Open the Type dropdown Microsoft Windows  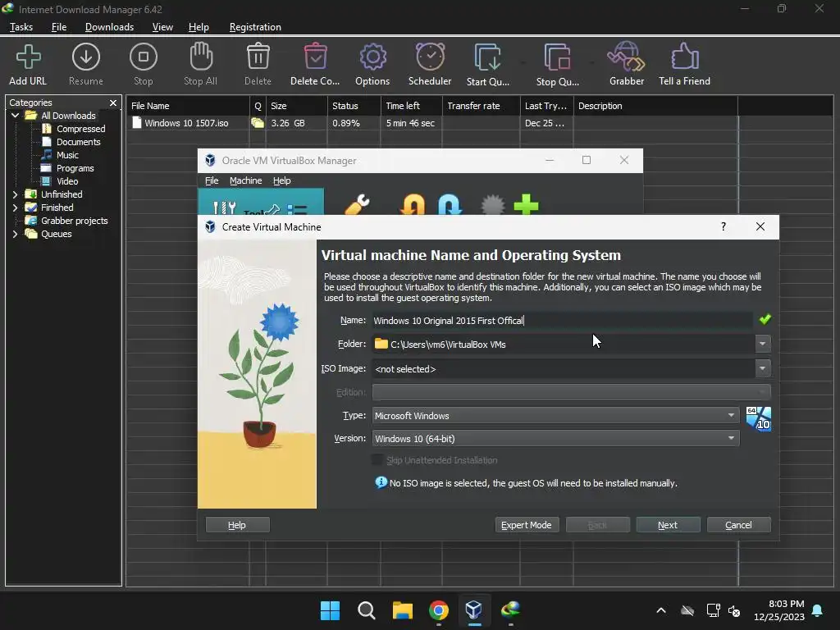555,416
